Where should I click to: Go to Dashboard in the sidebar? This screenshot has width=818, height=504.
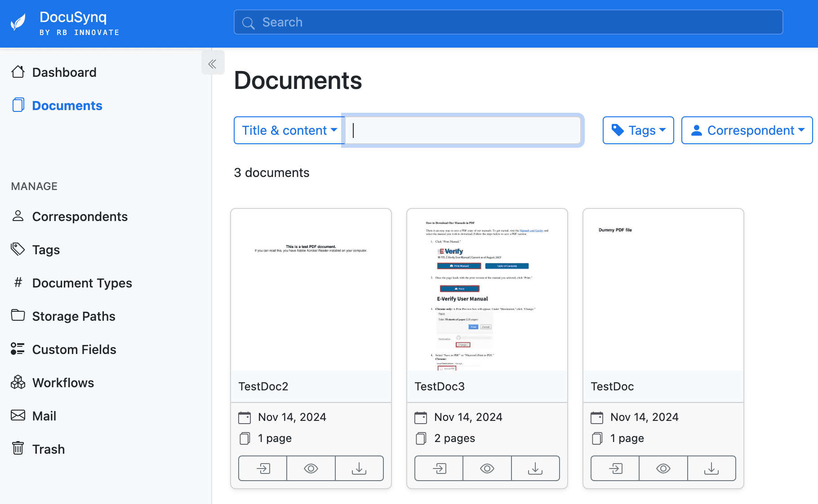[64, 72]
